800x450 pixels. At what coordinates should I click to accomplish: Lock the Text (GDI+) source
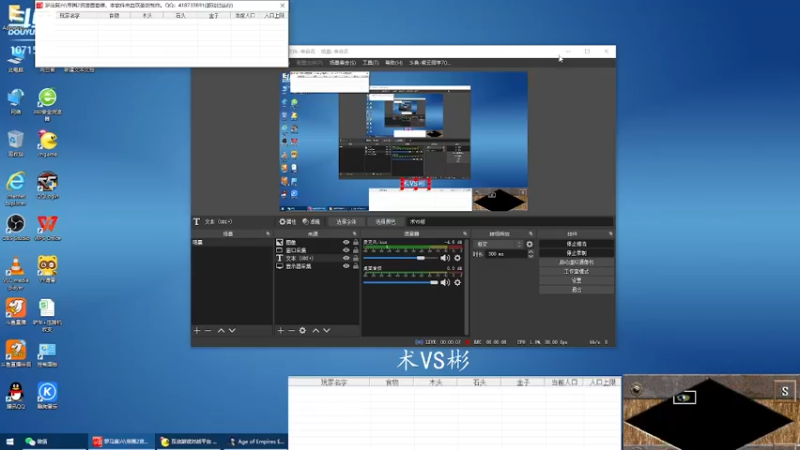(356, 258)
